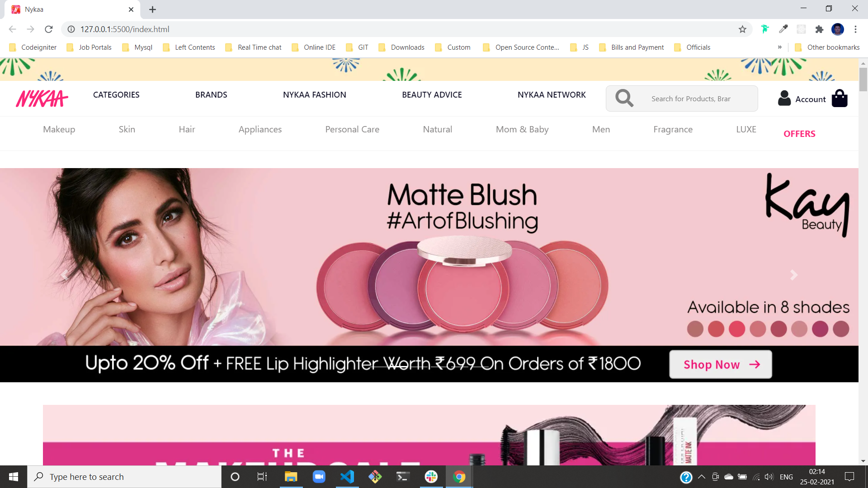
Task: Open Codeigniter bookmark folder
Action: (x=33, y=47)
